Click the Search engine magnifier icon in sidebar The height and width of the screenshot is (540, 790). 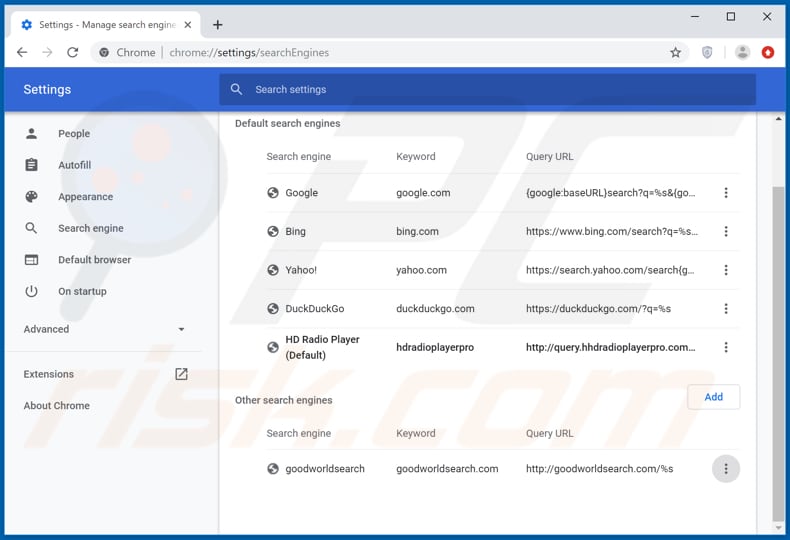coord(31,228)
